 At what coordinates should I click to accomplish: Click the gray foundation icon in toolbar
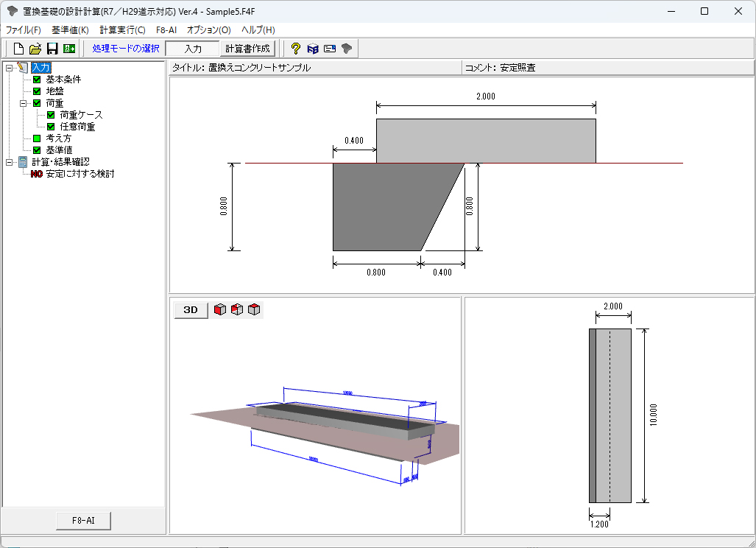[x=347, y=48]
